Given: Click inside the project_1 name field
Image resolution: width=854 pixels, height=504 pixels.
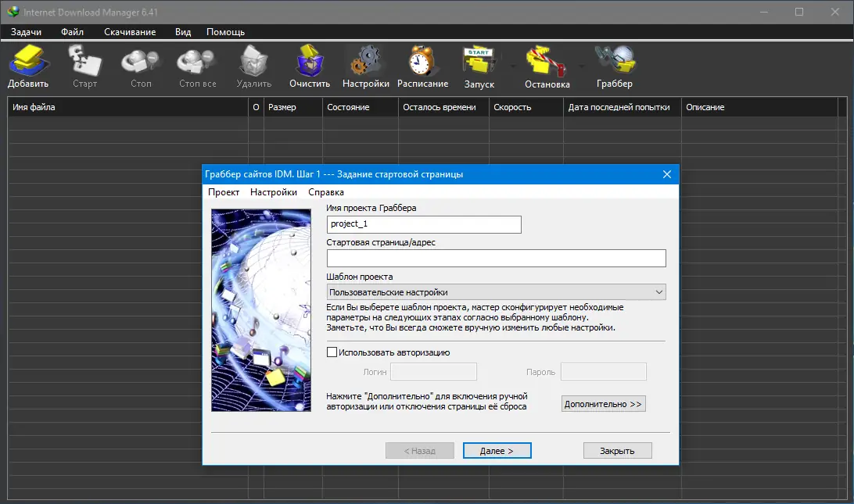Looking at the screenshot, I should (424, 224).
